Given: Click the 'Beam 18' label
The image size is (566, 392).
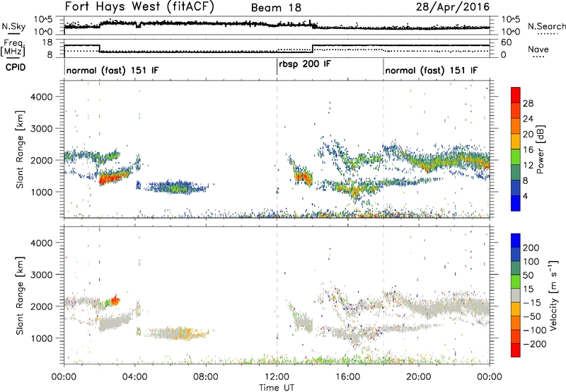Looking at the screenshot, I should [x=276, y=8].
